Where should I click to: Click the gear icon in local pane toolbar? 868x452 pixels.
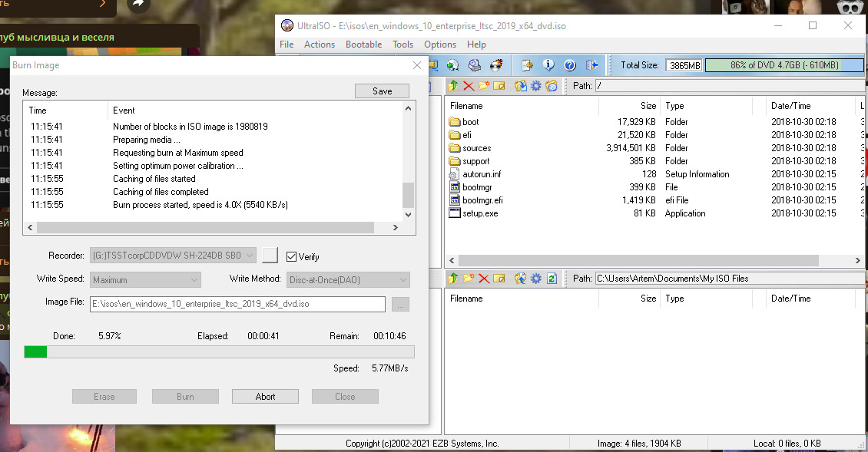click(x=536, y=279)
